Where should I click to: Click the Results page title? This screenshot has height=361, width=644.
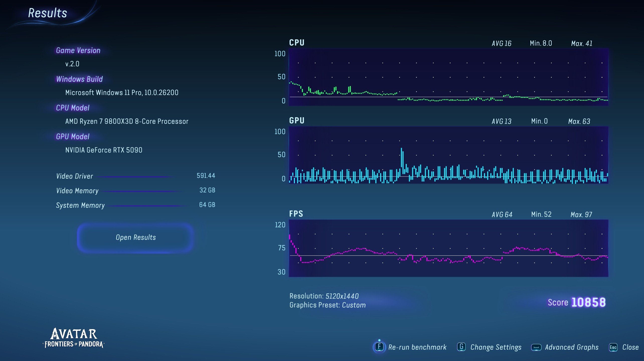(x=47, y=13)
